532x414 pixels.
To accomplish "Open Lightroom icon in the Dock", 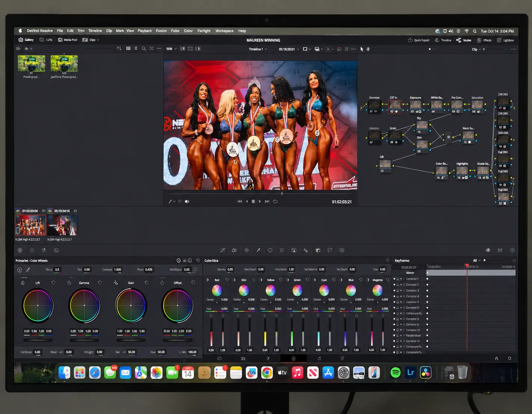I will tap(410, 372).
